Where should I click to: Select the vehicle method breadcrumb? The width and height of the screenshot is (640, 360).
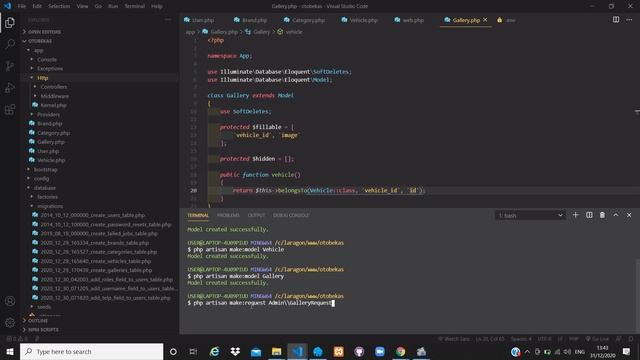tap(293, 32)
